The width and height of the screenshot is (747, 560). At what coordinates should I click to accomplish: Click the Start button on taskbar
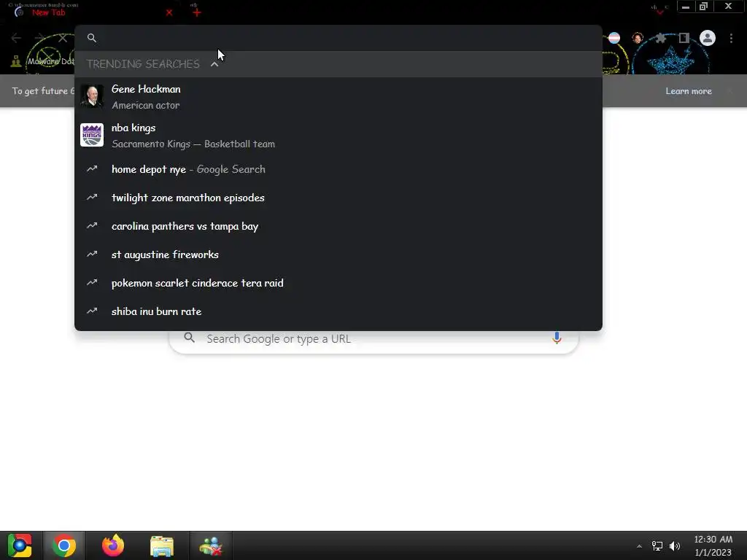point(20,545)
